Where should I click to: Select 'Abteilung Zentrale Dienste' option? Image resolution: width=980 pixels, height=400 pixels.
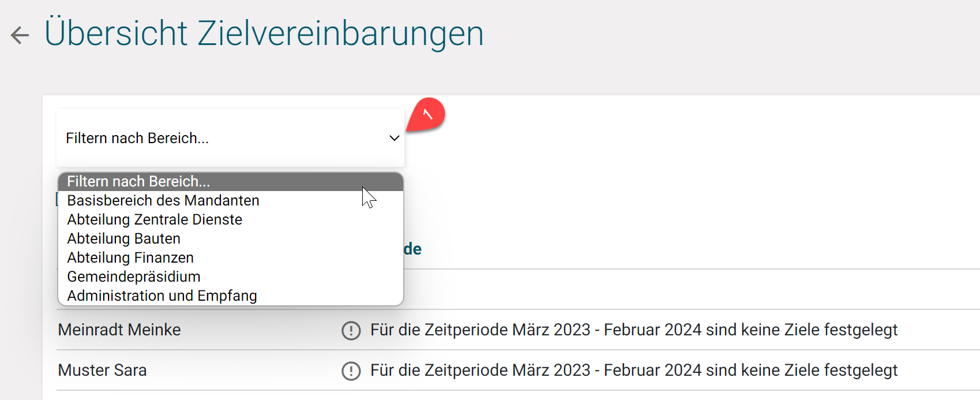pos(155,219)
